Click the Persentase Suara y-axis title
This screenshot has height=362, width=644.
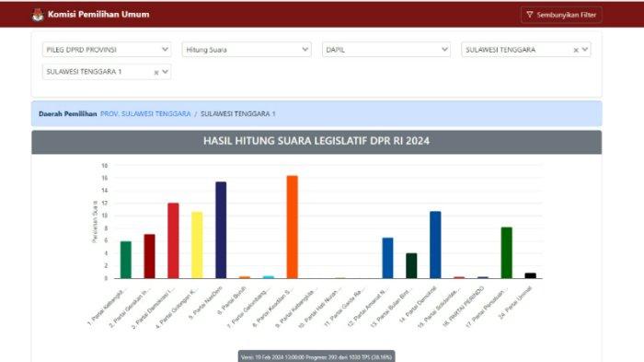pos(95,222)
